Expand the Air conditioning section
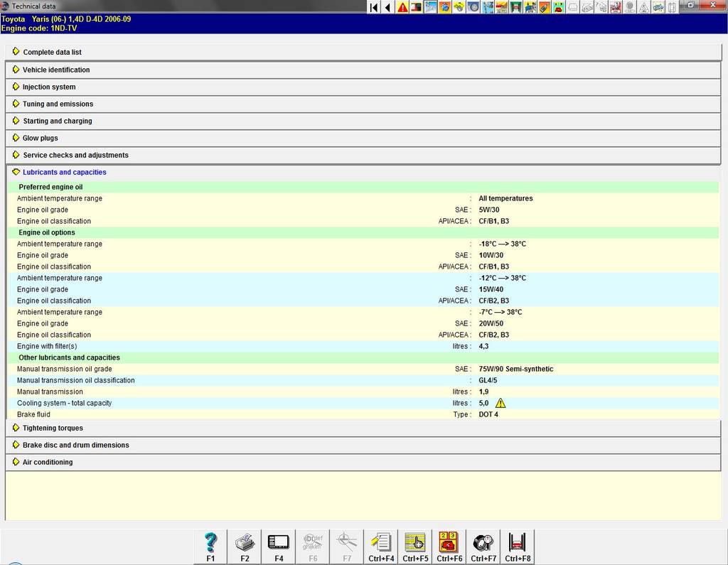This screenshot has height=565, width=728. click(363, 462)
